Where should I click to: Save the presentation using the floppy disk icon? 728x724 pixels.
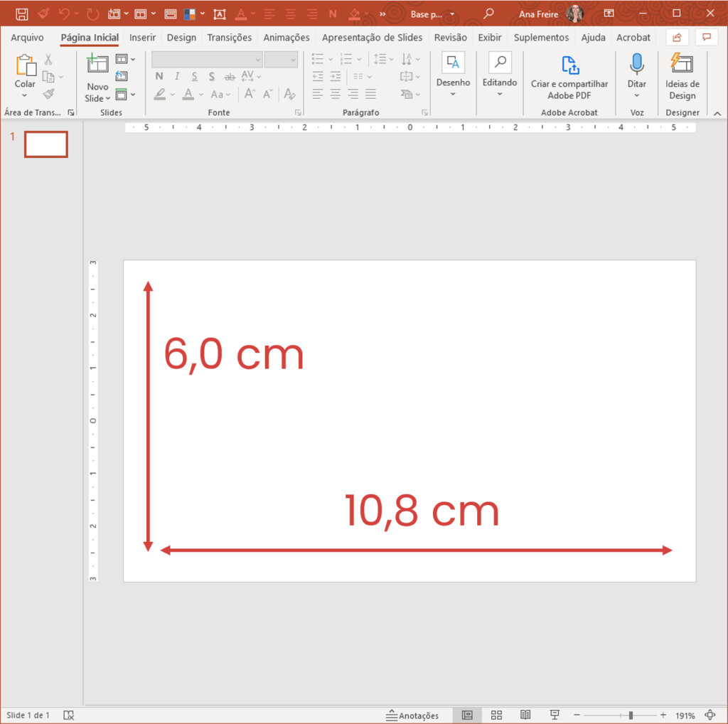tap(22, 14)
